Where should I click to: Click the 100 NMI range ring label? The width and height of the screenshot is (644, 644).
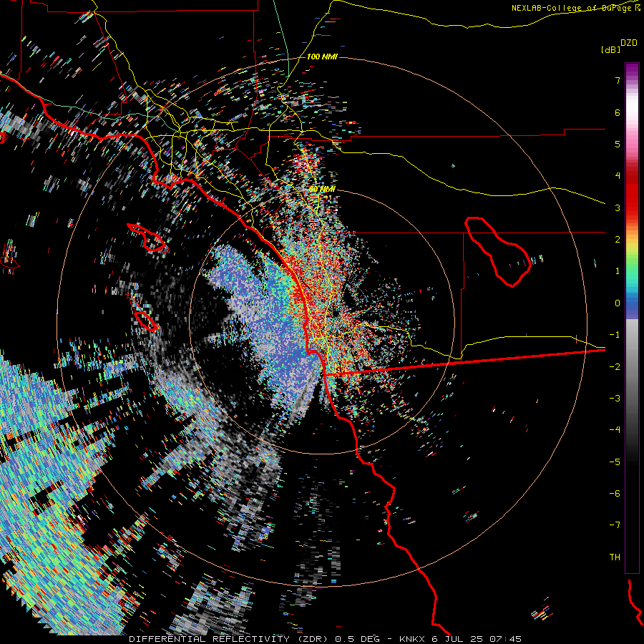tap(322, 57)
